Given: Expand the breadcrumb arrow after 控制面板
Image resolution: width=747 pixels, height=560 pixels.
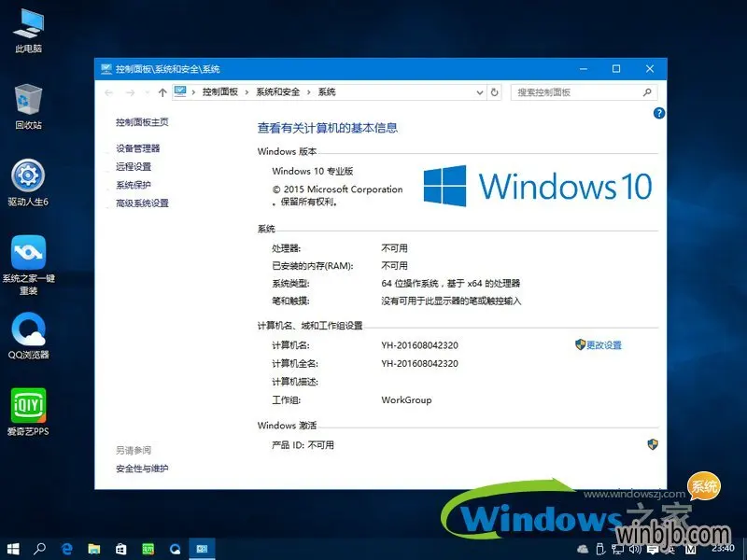Looking at the screenshot, I should pyautogui.click(x=245, y=92).
